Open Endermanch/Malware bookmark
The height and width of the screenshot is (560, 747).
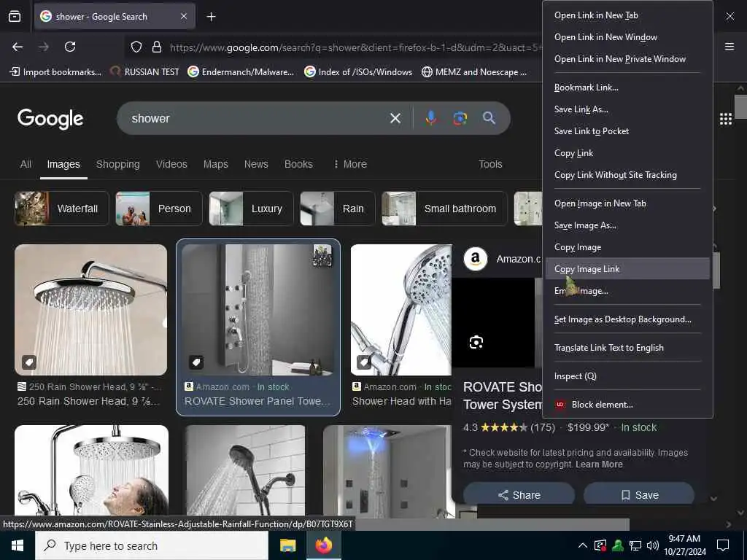coord(241,72)
